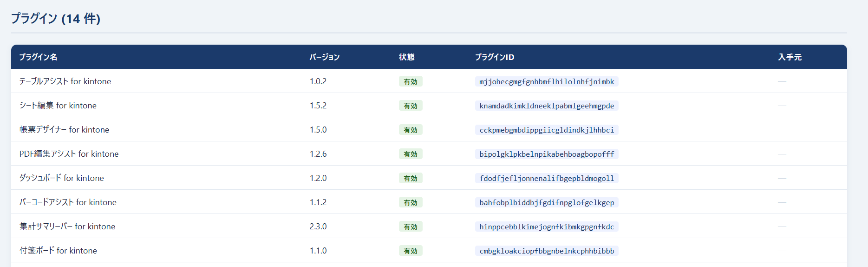Click version 1.0.2 cell
This screenshot has height=267, width=868.
point(318,81)
